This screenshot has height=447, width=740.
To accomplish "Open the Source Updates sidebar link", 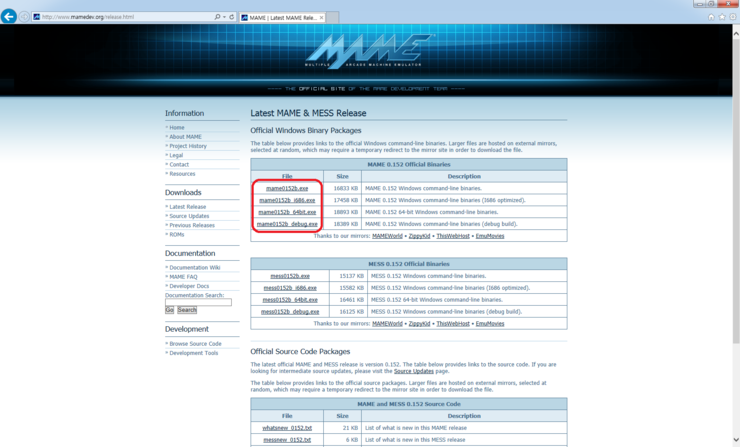I will point(189,216).
